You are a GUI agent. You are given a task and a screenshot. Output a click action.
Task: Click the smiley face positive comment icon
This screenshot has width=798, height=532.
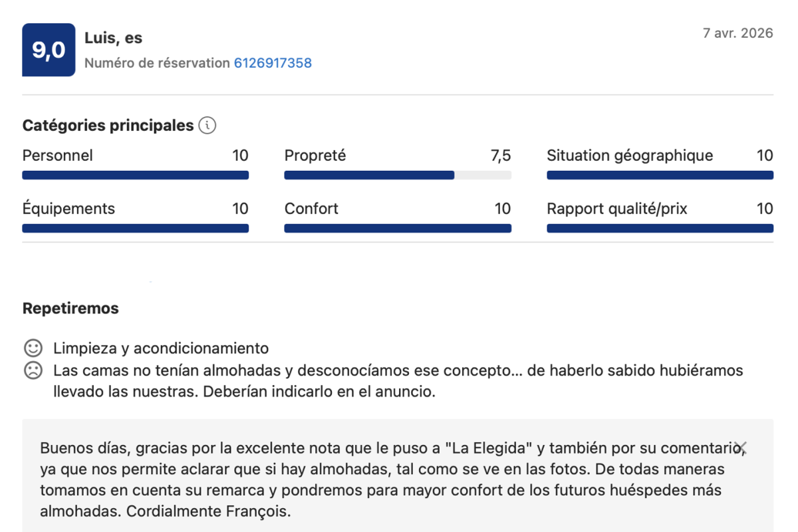32,348
